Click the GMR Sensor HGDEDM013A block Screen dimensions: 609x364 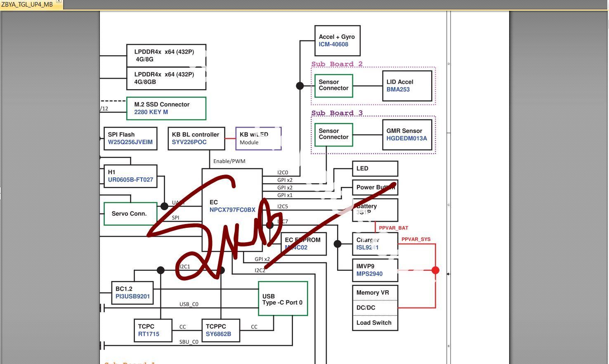(407, 135)
